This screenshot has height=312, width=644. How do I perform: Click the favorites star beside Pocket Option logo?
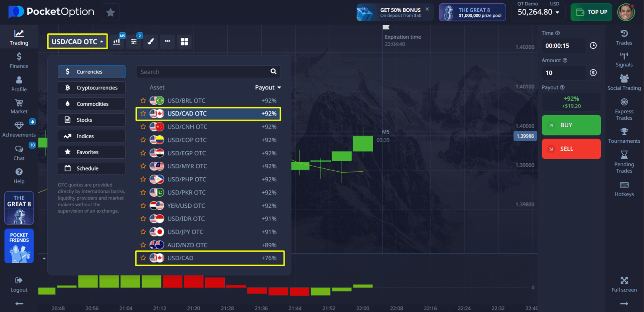(x=111, y=13)
